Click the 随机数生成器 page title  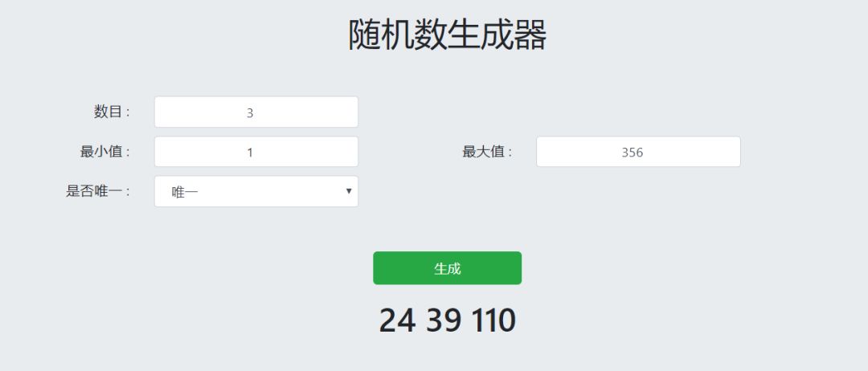(447, 35)
